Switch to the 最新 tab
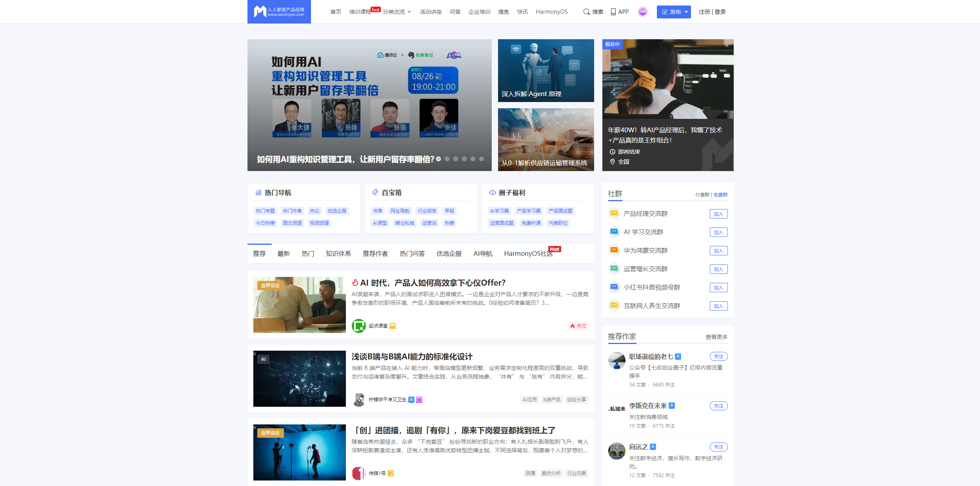The height and width of the screenshot is (486, 980). [284, 253]
